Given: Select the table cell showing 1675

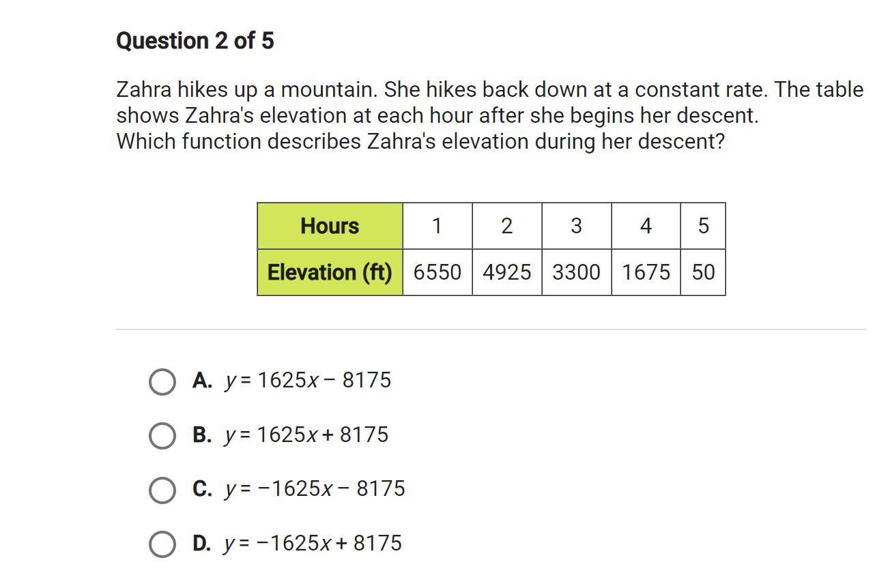Looking at the screenshot, I should click(646, 272).
